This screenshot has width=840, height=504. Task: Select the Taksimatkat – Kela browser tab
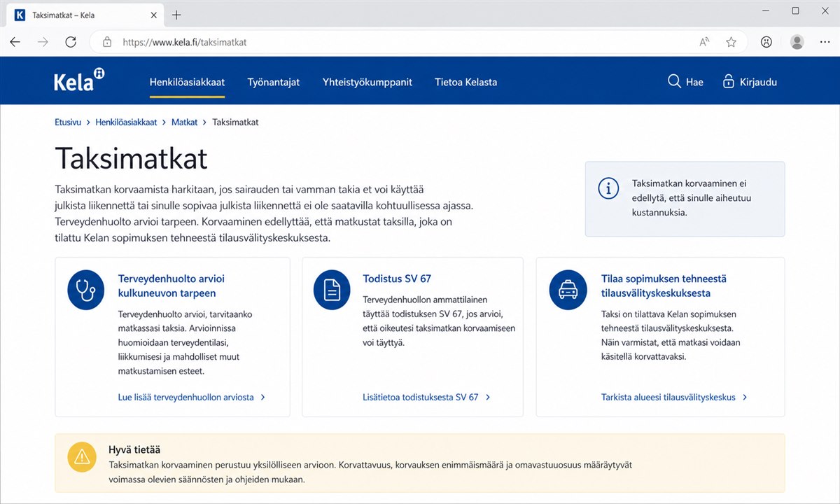(x=85, y=15)
